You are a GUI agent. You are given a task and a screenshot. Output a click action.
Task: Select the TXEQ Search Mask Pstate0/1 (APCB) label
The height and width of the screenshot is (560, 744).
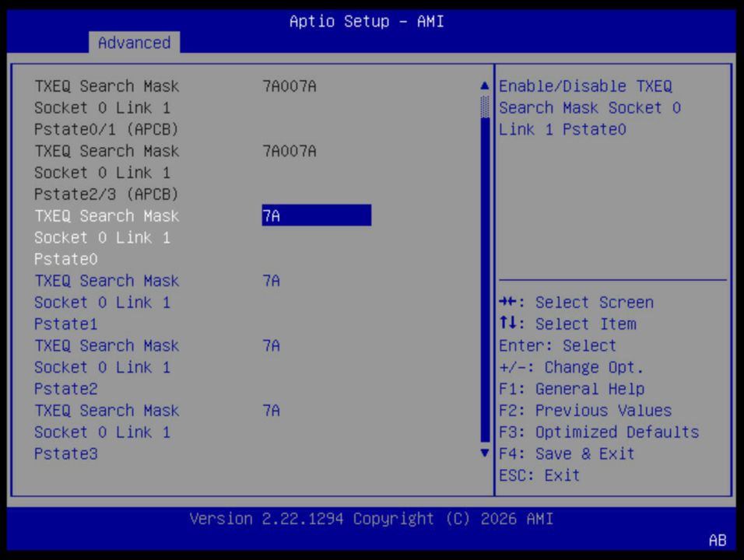coord(107,107)
